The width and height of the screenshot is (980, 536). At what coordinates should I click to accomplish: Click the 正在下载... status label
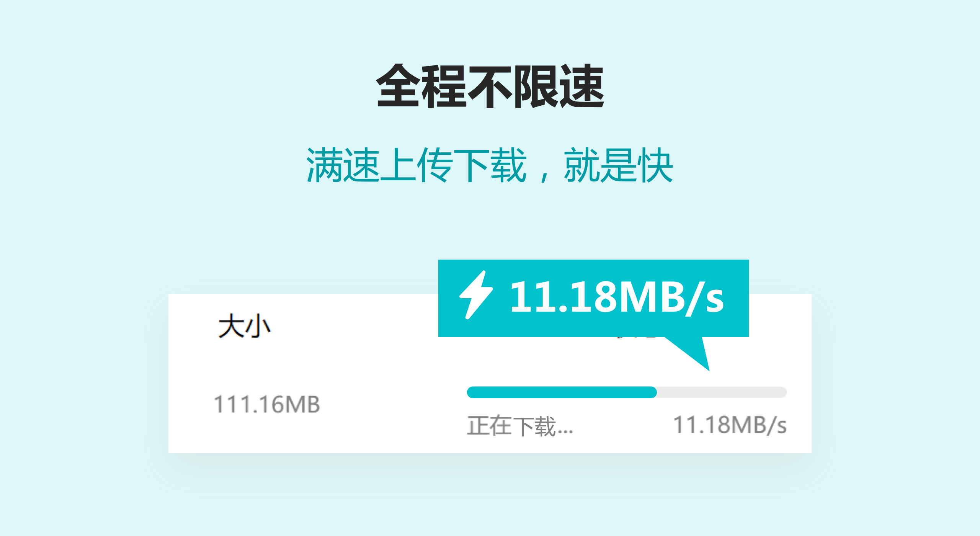pyautogui.click(x=520, y=426)
